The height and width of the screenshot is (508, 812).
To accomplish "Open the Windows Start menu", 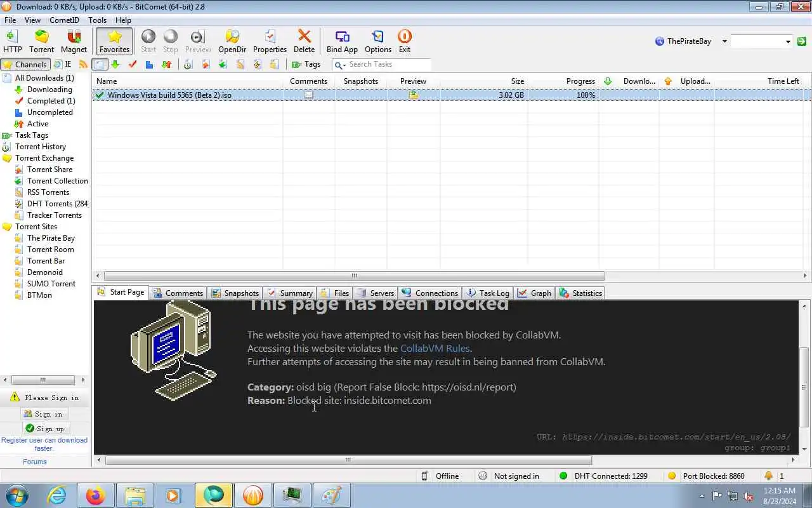I will click(x=16, y=495).
